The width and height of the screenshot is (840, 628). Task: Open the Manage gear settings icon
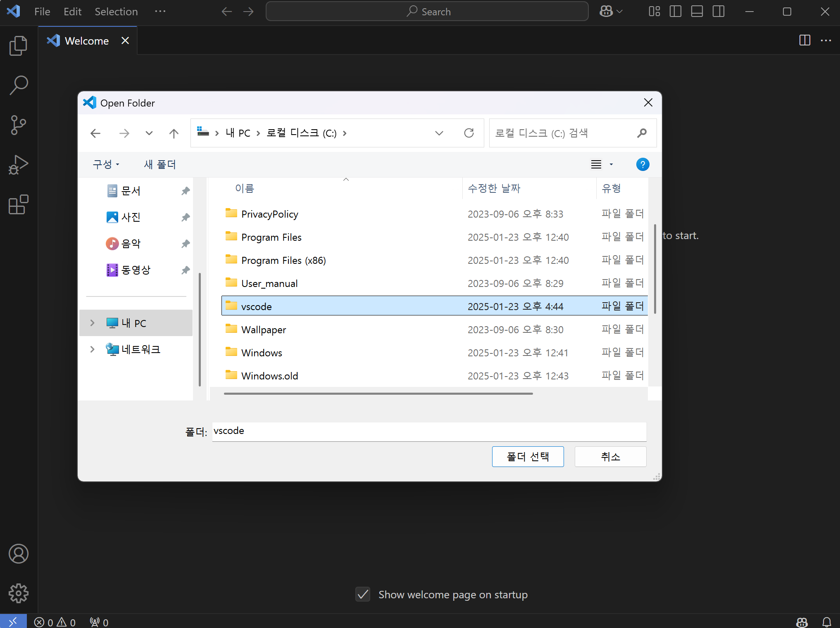(18, 593)
